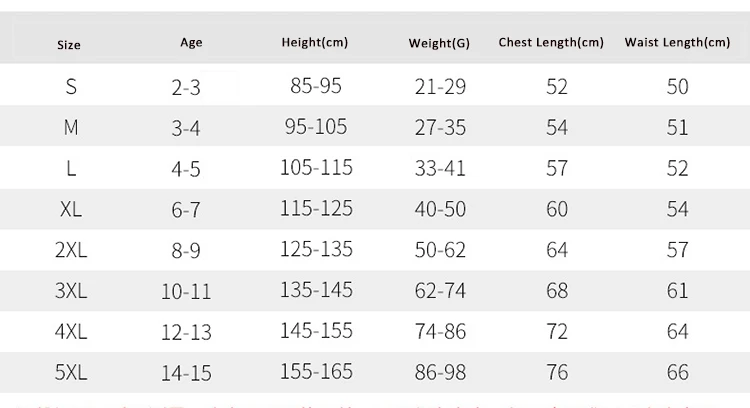This screenshot has width=750, height=408.
Task: Click the Age column header
Action: 191,42
